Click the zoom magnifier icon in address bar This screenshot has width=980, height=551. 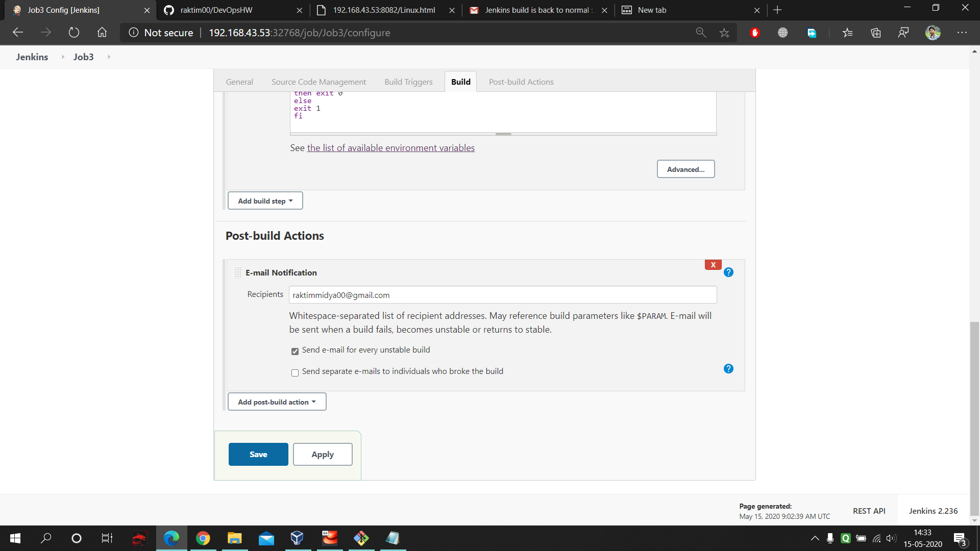tap(701, 33)
